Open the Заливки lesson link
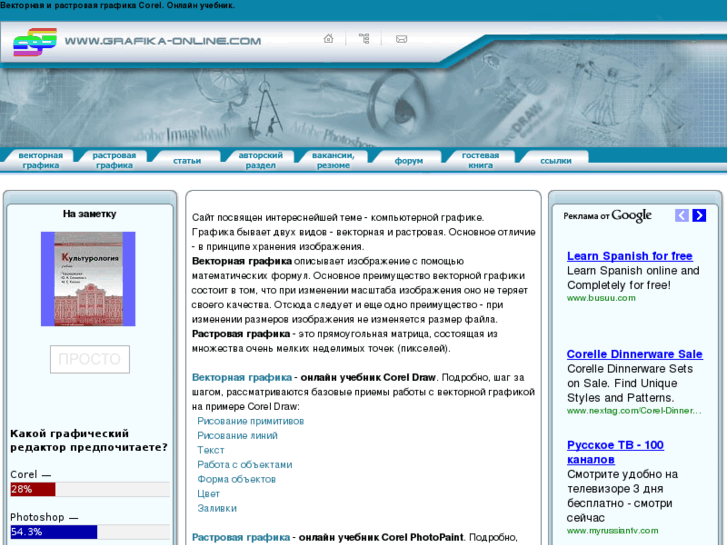The image size is (727, 545). pos(217,508)
